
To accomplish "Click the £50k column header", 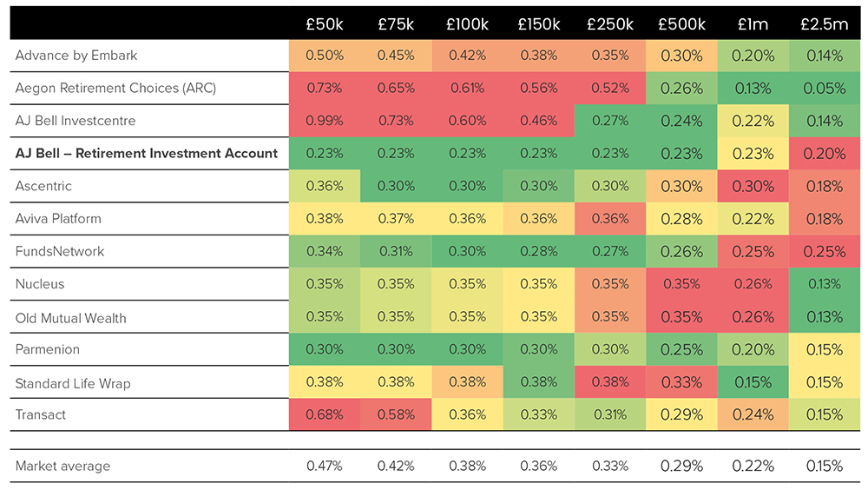I will (324, 24).
